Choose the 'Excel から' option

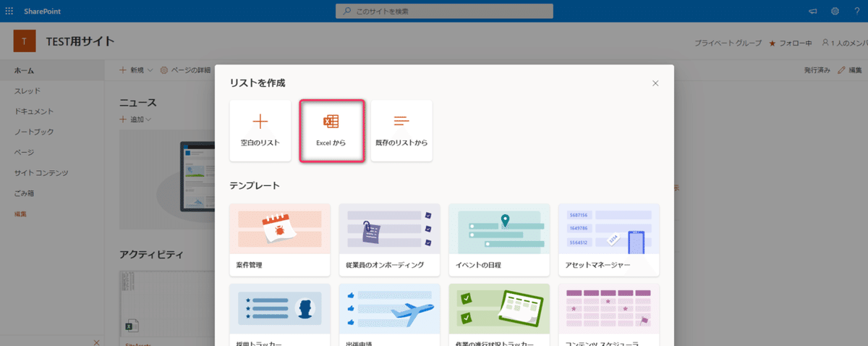click(331, 131)
